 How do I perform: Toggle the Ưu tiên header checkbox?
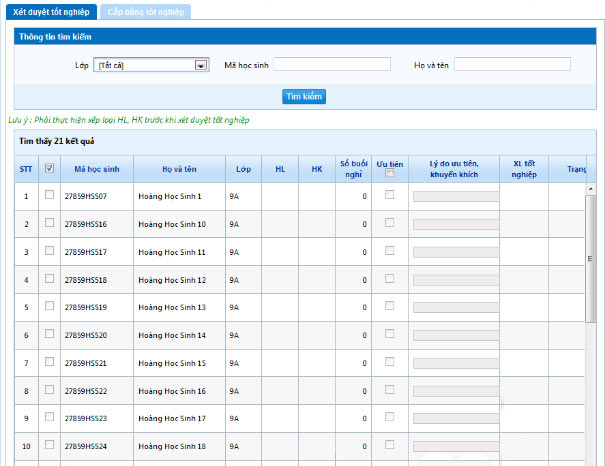[390, 174]
